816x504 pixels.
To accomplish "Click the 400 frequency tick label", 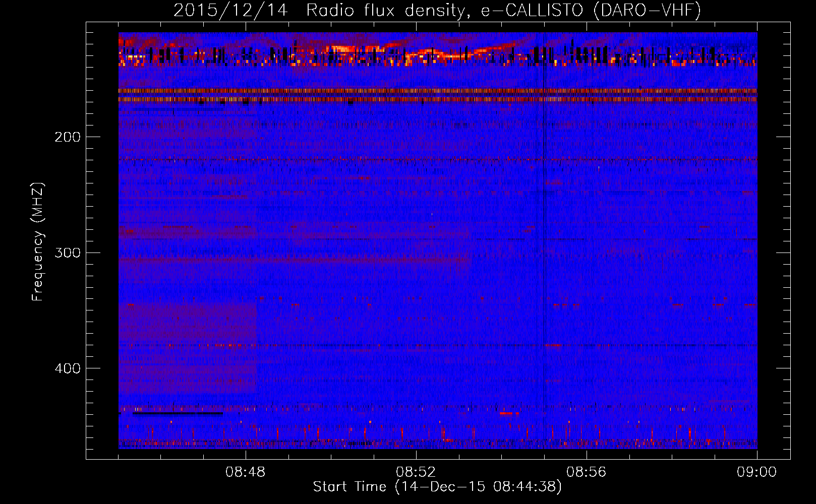I will click(x=68, y=368).
